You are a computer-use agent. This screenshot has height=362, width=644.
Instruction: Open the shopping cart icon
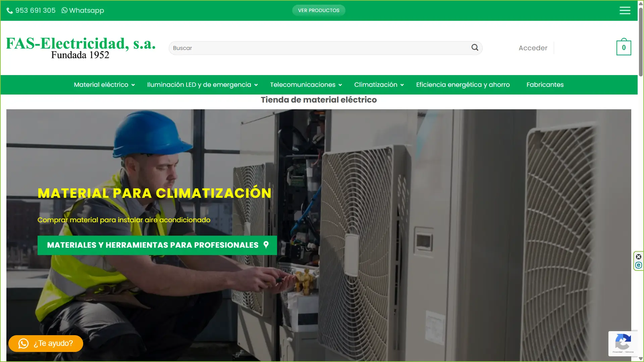(x=624, y=48)
